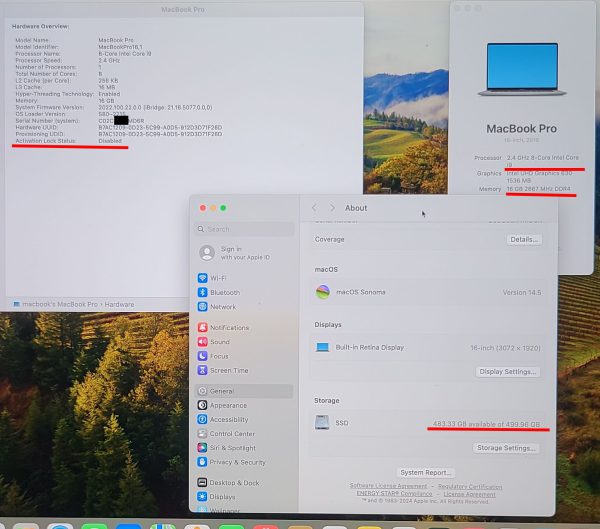This screenshot has height=529, width=600.
Task: Click the Storage Settings button
Action: click(507, 448)
